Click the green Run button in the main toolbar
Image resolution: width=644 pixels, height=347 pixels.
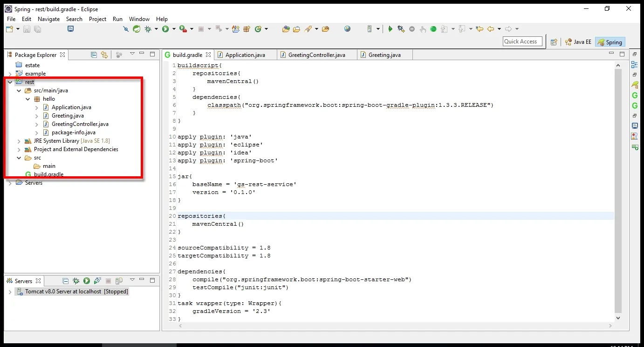pyautogui.click(x=165, y=29)
